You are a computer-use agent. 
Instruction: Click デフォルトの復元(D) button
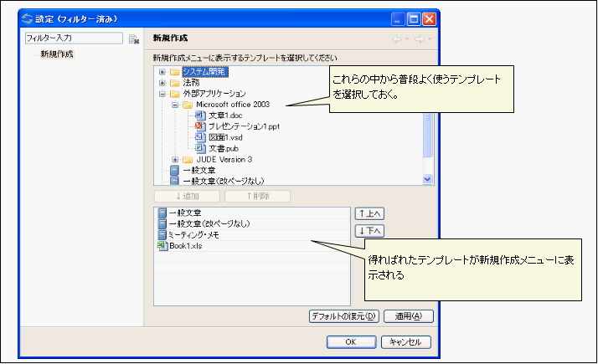[x=344, y=316]
